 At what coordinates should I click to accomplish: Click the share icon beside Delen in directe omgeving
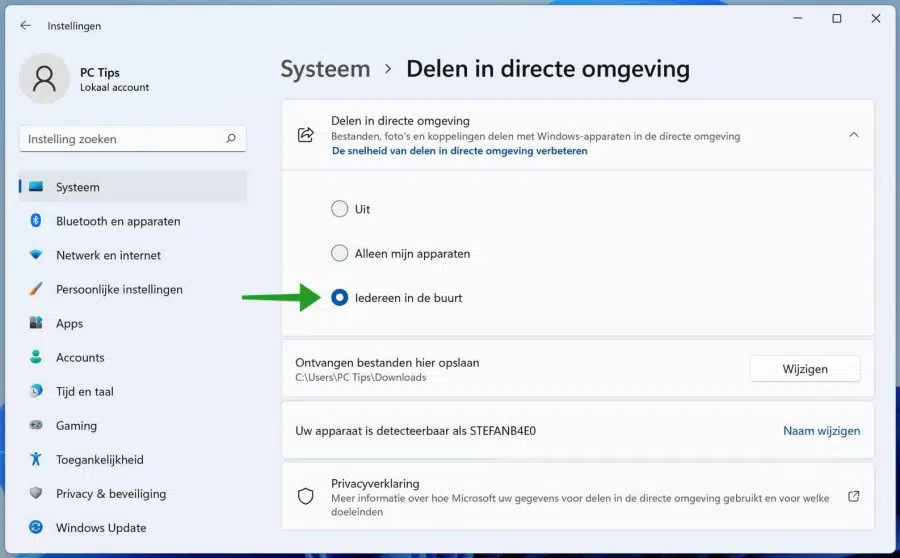[305, 135]
